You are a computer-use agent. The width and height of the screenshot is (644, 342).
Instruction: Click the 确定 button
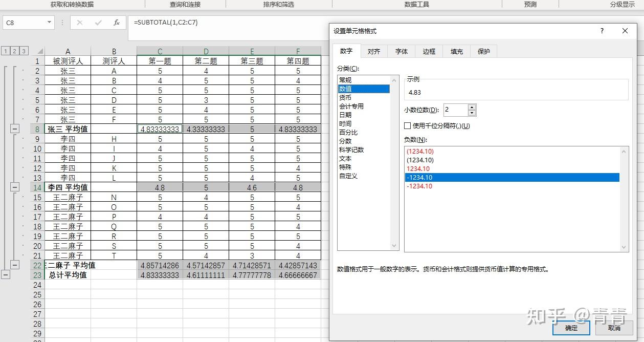pos(571,328)
